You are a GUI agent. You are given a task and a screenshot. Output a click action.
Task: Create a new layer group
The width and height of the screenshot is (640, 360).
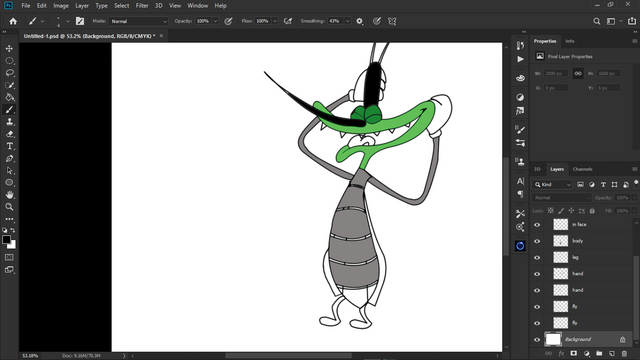click(599, 353)
